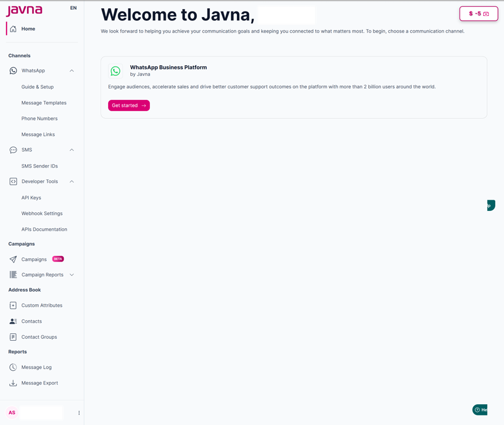Click the SMS speech bubble icon
504x425 pixels.
point(13,150)
